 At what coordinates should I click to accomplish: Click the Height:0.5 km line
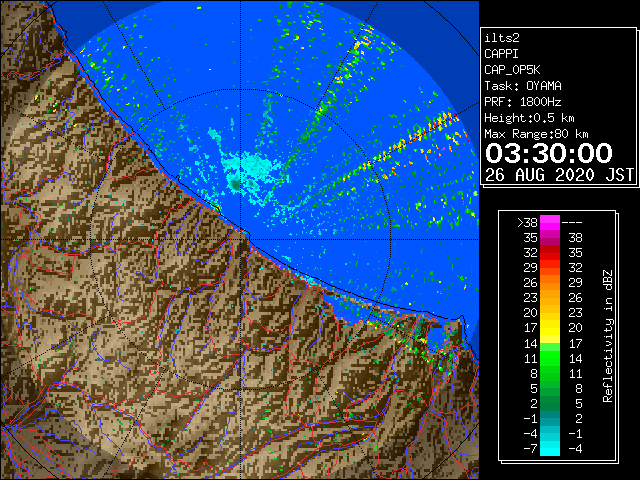[529, 118]
